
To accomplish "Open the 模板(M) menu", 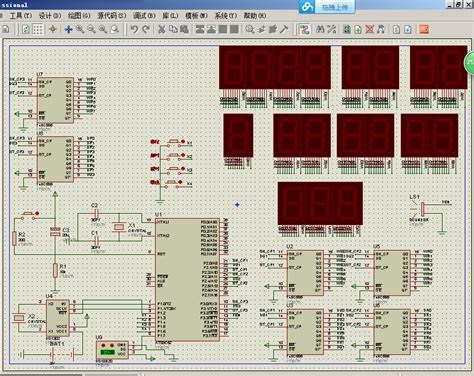I will (197, 15).
